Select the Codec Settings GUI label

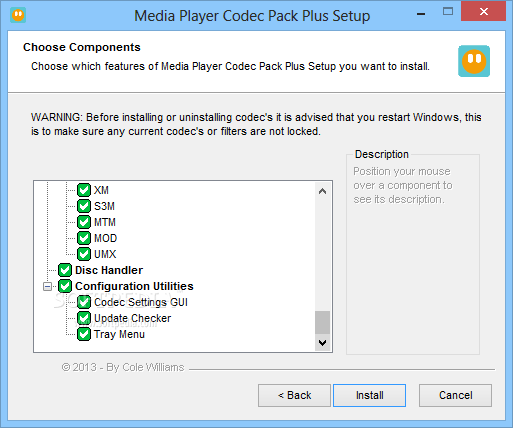(141, 302)
